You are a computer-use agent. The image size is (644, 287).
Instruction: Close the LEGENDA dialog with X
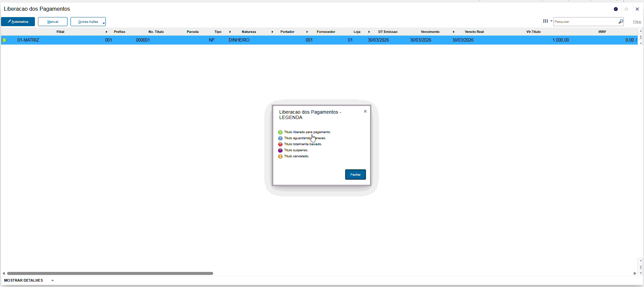tap(365, 111)
